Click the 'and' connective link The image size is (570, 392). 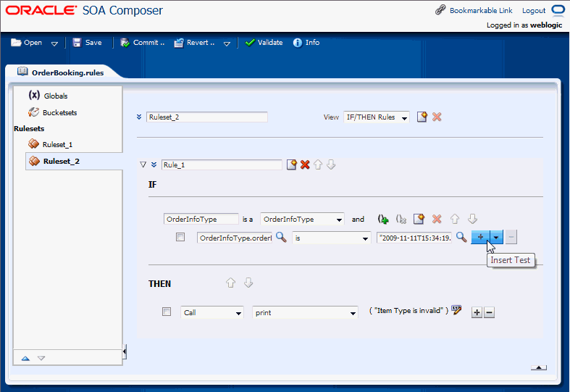(358, 219)
